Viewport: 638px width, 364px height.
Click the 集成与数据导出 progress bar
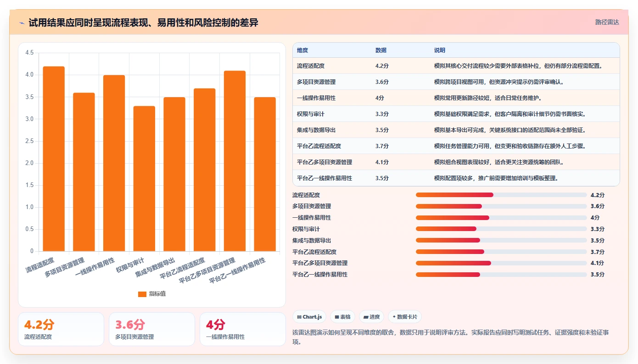click(501, 240)
